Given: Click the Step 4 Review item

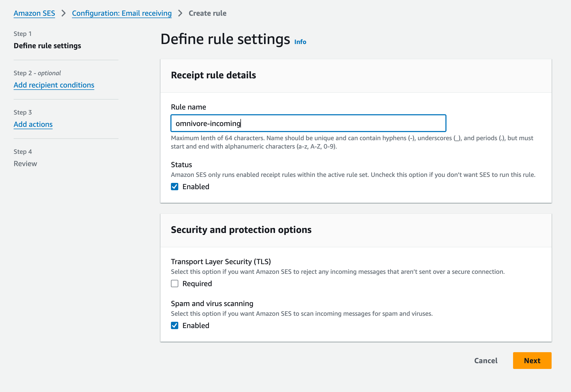Looking at the screenshot, I should tap(25, 164).
